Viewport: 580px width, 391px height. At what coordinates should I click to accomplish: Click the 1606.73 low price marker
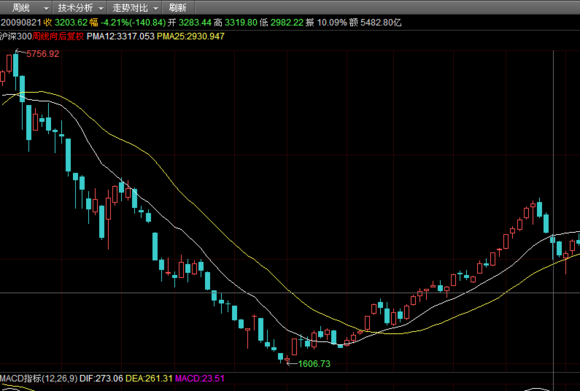(x=314, y=364)
